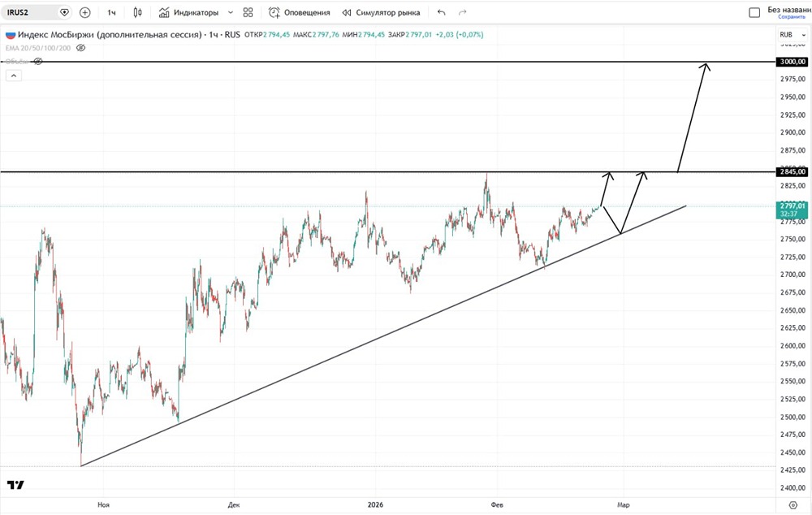This screenshot has height=515, width=812.
Task: Open the layout setup square icon
Action: (754, 12)
